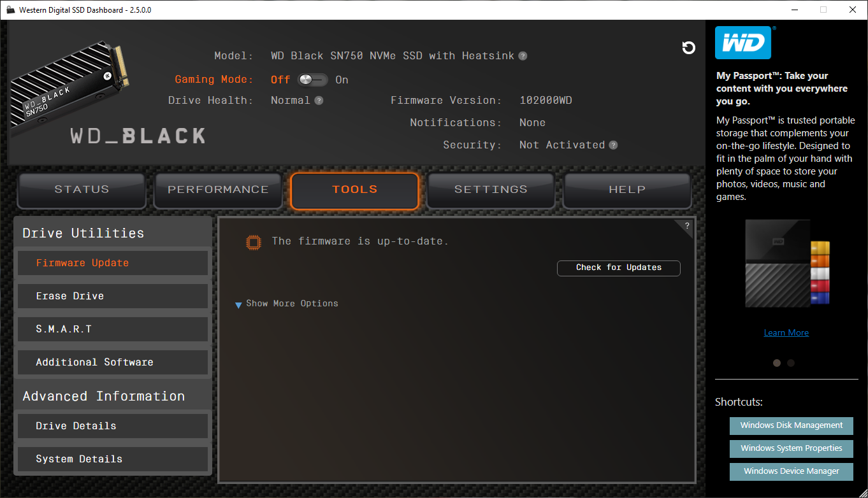
Task: Click the WD logo in sidebar
Action: [x=743, y=43]
